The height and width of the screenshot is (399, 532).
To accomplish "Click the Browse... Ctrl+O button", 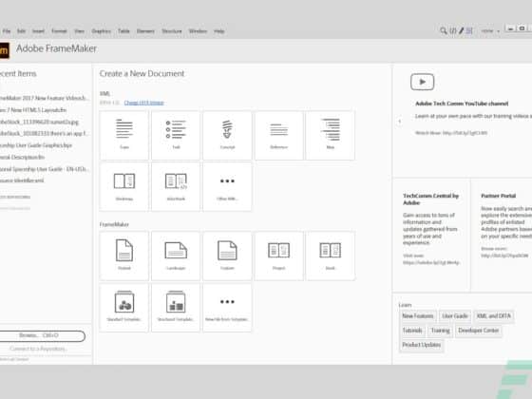I will click(x=42, y=336).
